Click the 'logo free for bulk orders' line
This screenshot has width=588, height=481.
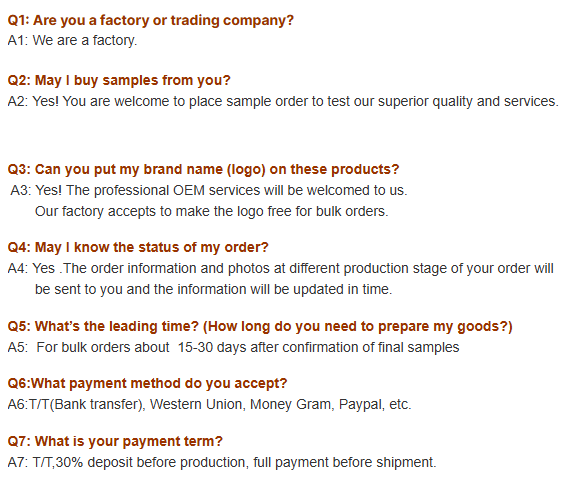[x=212, y=211]
